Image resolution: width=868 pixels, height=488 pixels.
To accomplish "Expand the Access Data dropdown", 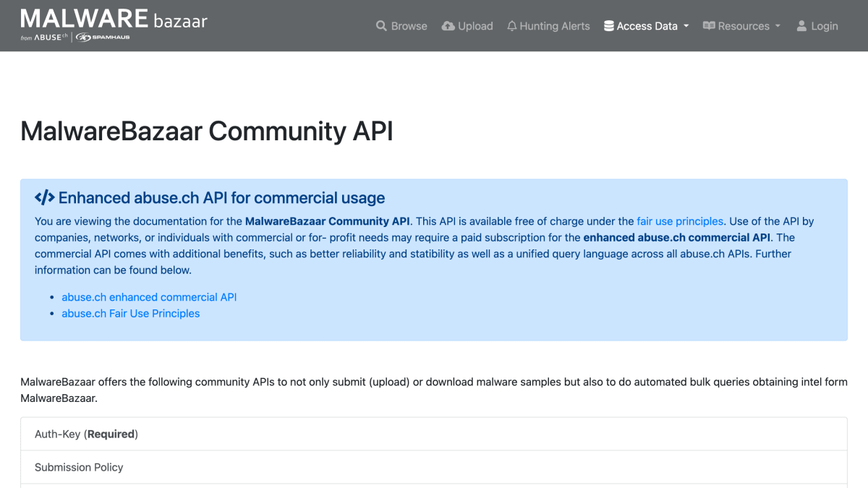I will (x=647, y=26).
